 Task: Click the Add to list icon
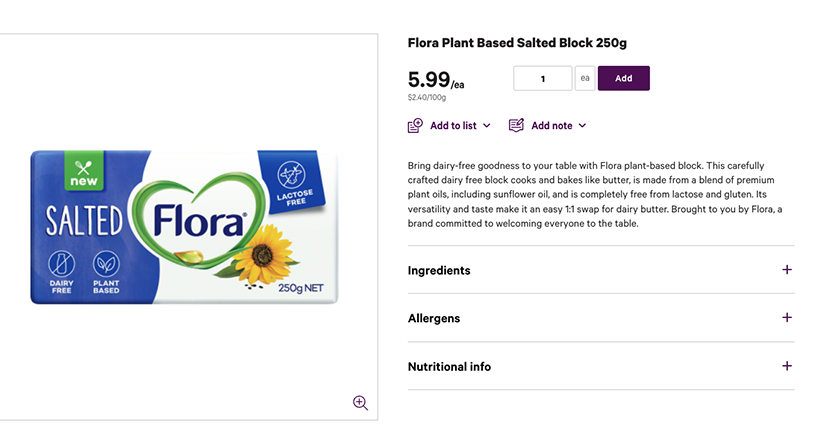point(415,126)
